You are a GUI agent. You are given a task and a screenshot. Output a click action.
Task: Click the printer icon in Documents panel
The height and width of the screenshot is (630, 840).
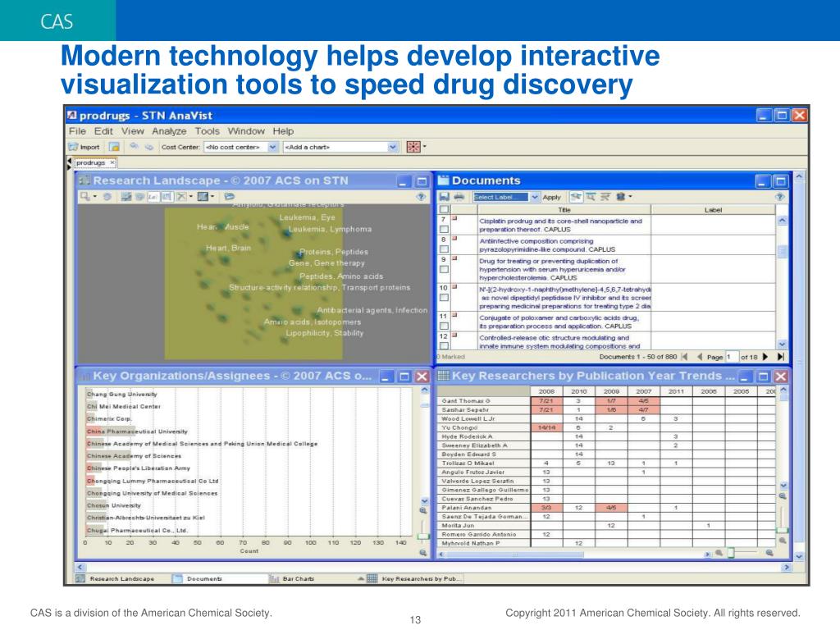(459, 197)
